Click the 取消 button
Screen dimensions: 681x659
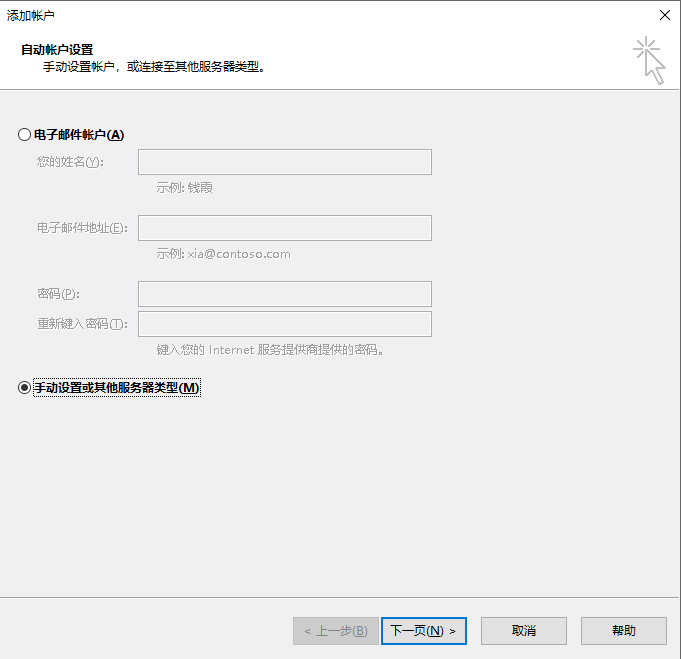pos(524,631)
